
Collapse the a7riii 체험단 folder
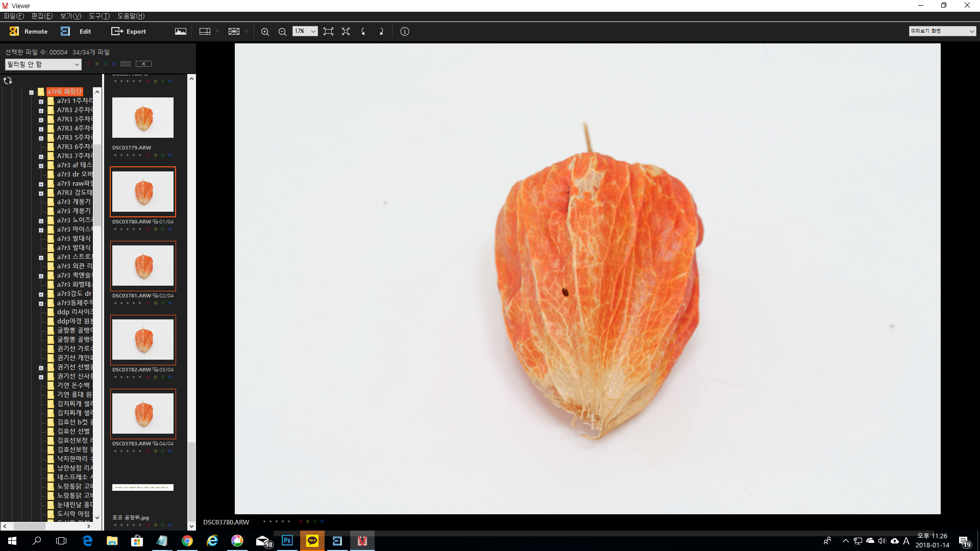(32, 92)
